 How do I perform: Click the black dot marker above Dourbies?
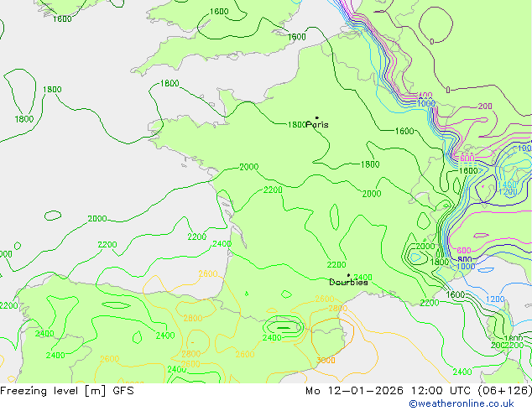348,275
